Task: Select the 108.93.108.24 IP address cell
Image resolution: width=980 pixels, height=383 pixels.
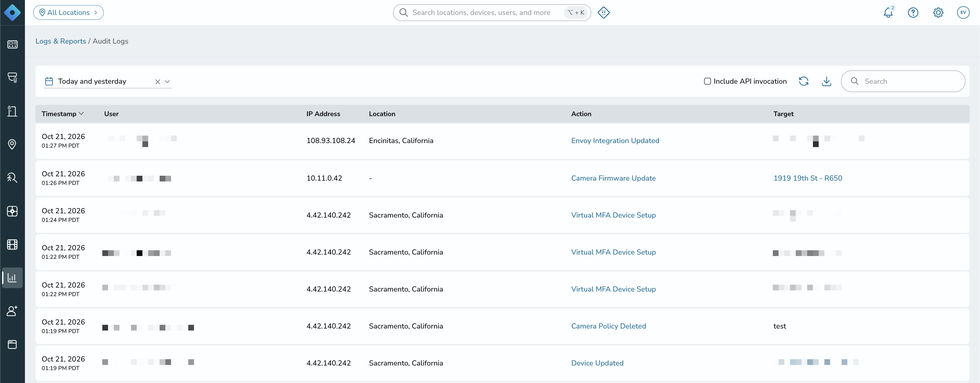Action: [331, 140]
